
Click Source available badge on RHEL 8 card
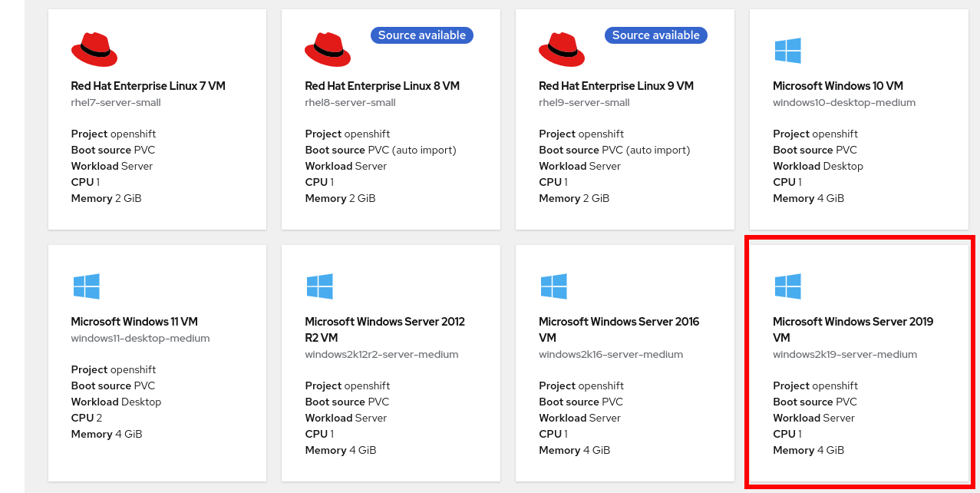(x=421, y=35)
